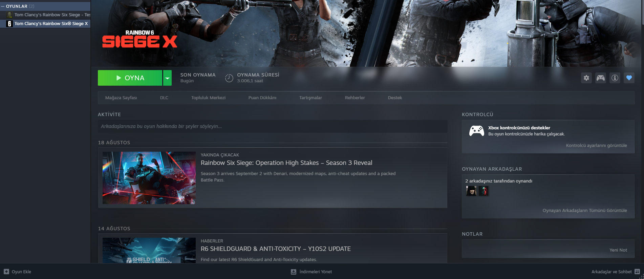Open R6 SHIELDGUARD & ANTI-TOXICITY headline
The image size is (644, 279).
tap(276, 249)
